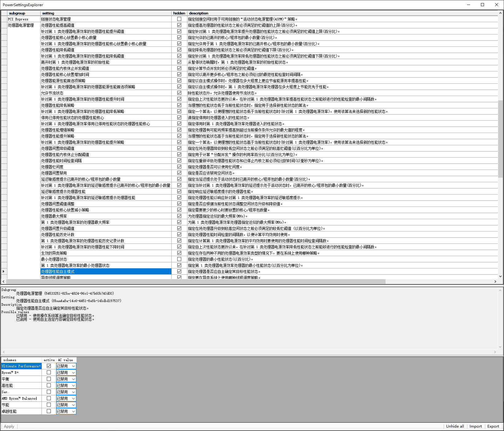Select the Sav. scheme name
Screen dimensions: 504x431
point(21,392)
